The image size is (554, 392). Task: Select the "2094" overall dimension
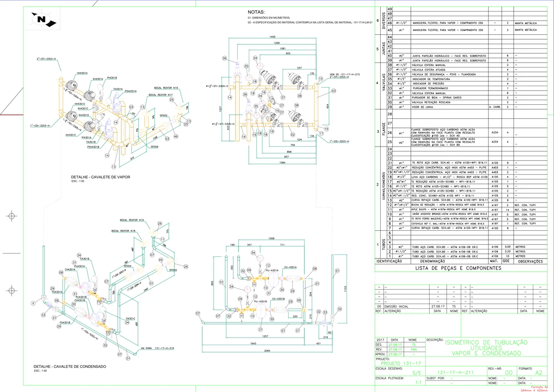(x=267, y=351)
